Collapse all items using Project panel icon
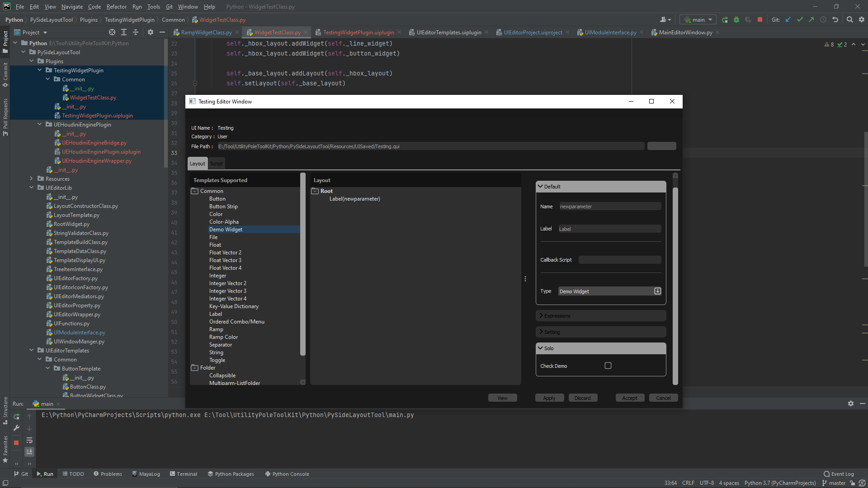This screenshot has height=488, width=868. point(135,33)
